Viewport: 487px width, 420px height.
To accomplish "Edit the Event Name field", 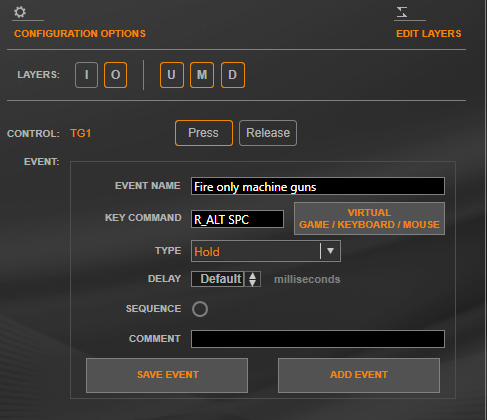I will point(318,186).
